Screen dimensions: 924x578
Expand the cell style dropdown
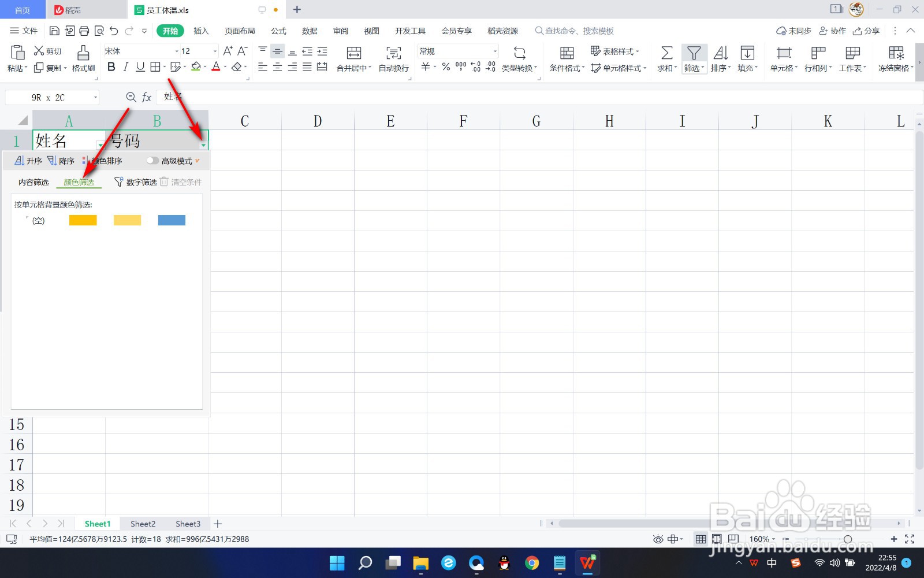point(644,68)
